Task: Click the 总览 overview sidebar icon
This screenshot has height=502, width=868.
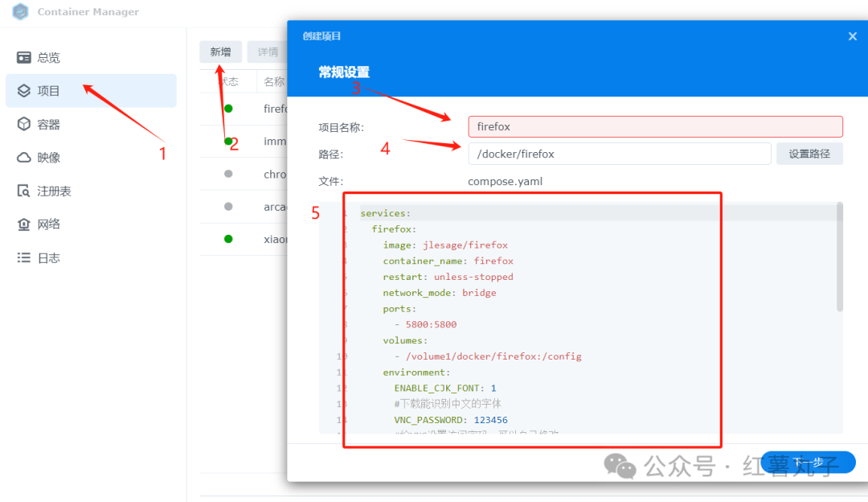Action: [24, 58]
